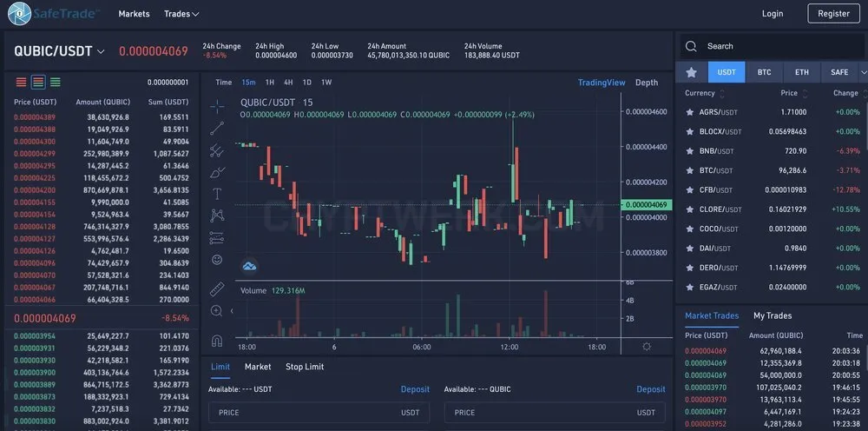The width and height of the screenshot is (868, 431).
Task: Switch chart to TradingView mode
Action: 602,83
